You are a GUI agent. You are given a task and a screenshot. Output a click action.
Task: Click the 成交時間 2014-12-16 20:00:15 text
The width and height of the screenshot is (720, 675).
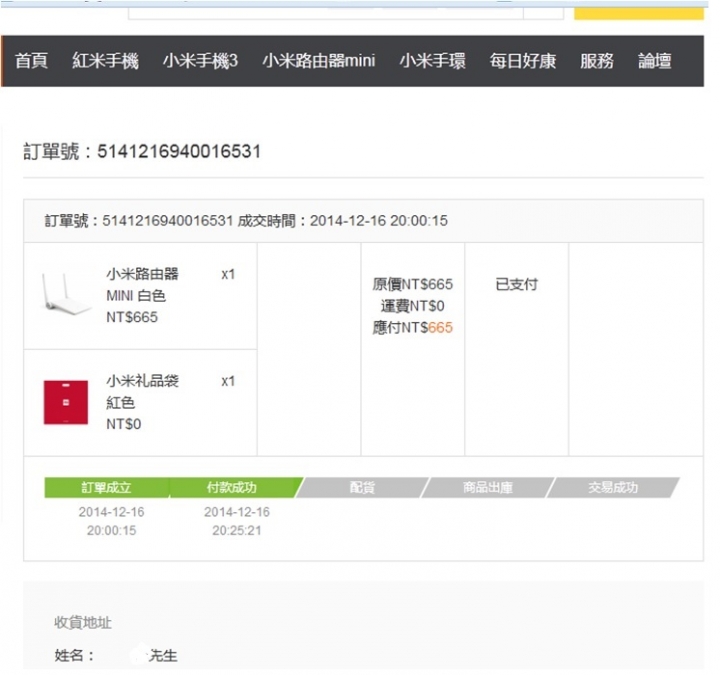tap(343, 221)
